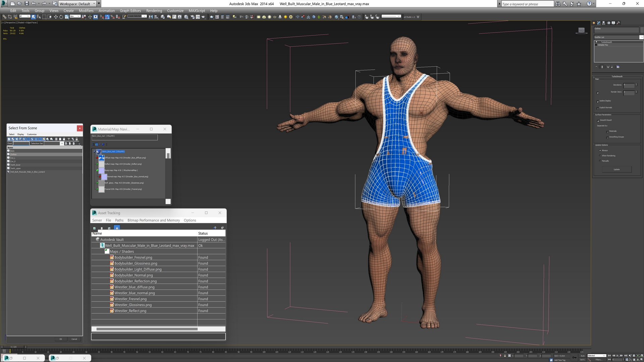The image size is (644, 362).
Task: Click the Undo arrow icon
Action: (x=34, y=4)
